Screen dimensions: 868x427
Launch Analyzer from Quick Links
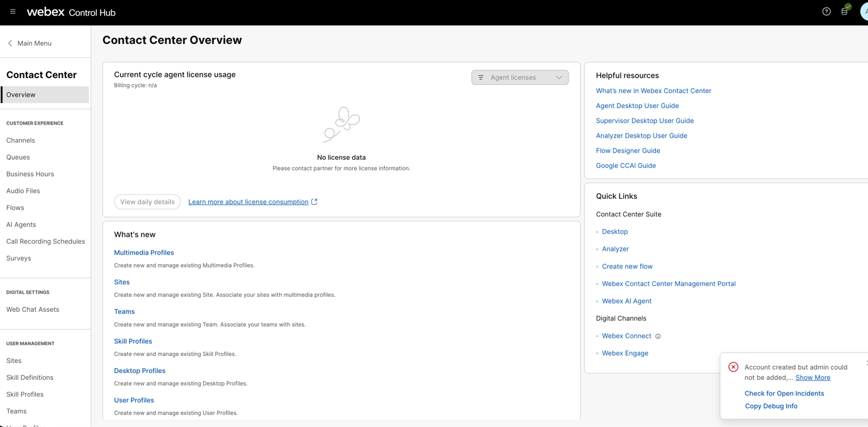(x=615, y=249)
